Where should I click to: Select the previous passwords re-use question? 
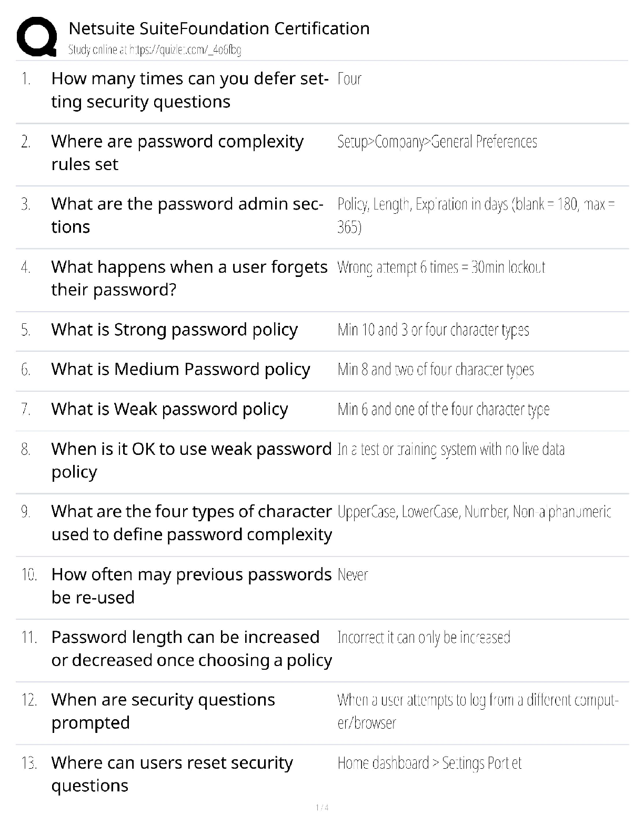pyautogui.click(x=191, y=585)
